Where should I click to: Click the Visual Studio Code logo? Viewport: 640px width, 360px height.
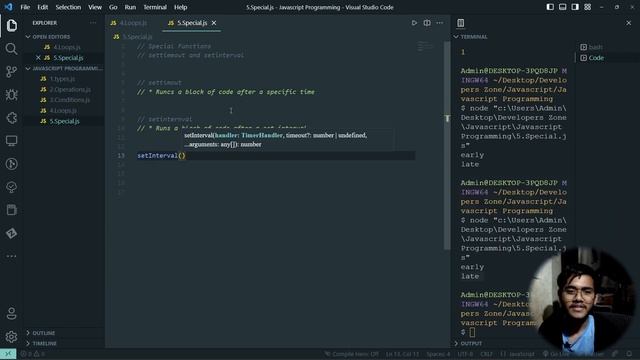[x=9, y=7]
